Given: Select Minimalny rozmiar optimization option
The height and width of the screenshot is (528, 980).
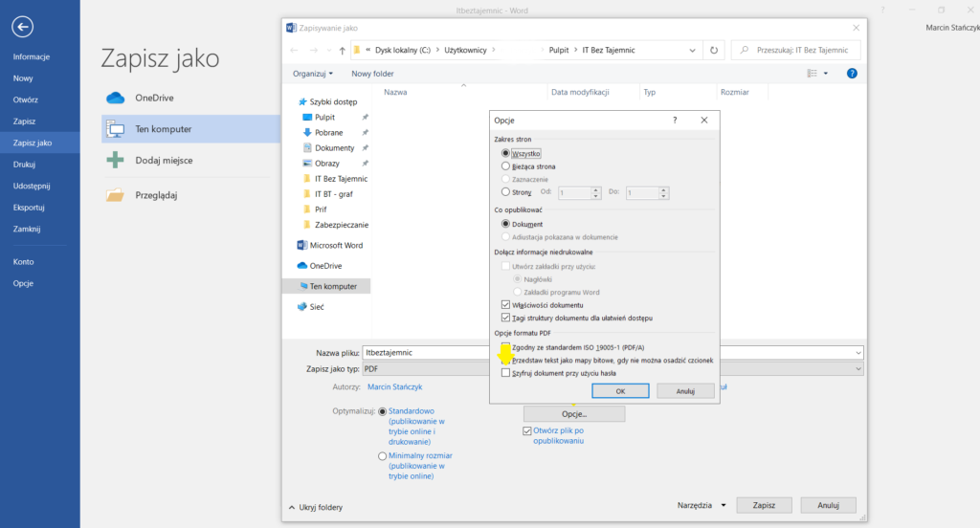Looking at the screenshot, I should [383, 456].
